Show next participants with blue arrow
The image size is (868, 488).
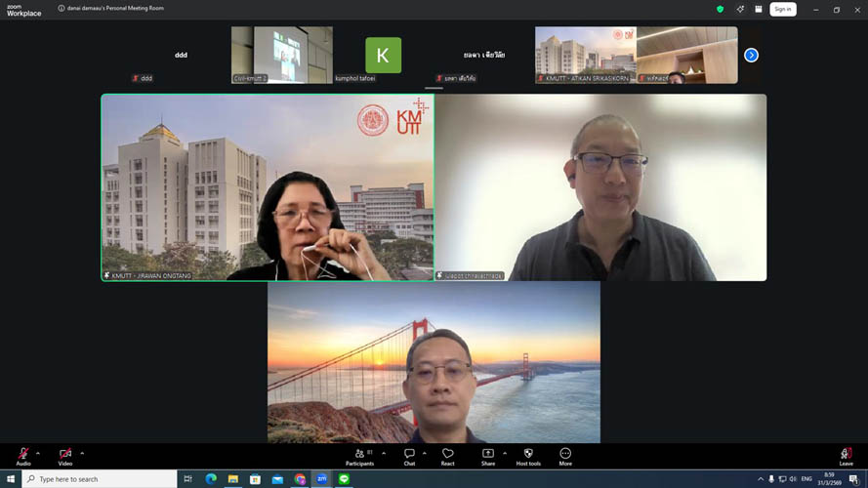point(751,55)
